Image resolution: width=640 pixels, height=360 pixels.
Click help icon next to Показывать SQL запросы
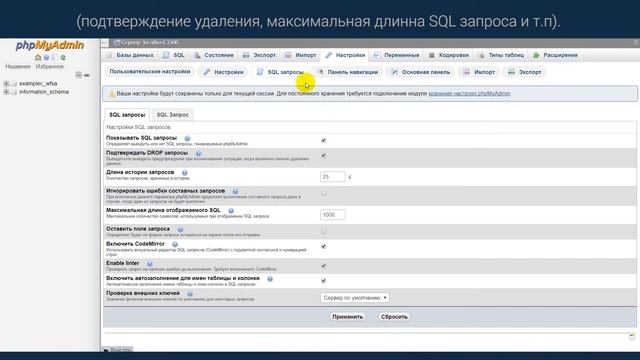(187, 138)
